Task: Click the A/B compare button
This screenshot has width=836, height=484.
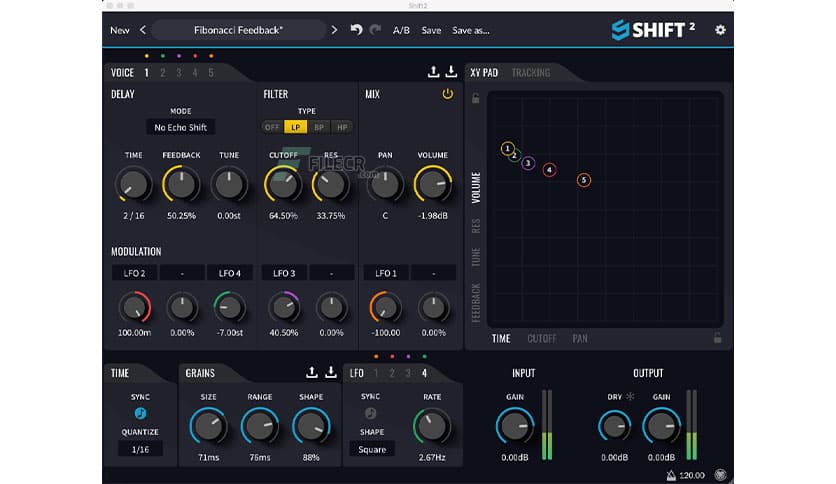Action: click(x=401, y=30)
